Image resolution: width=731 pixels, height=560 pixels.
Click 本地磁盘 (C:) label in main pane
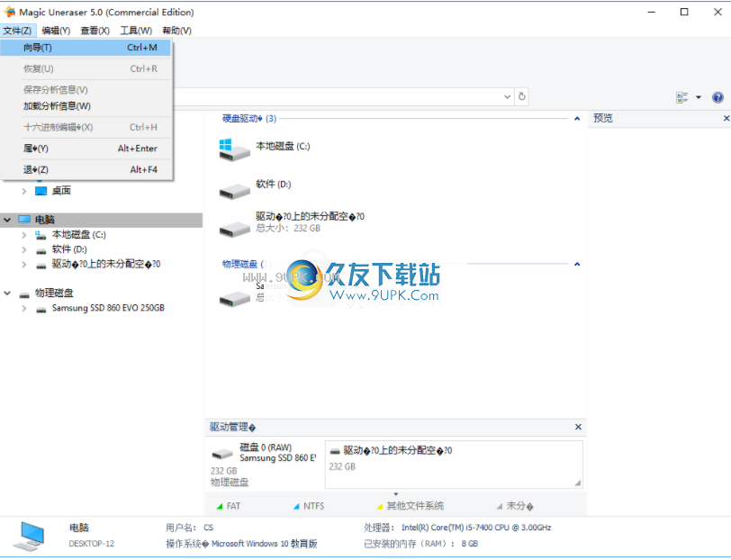pyautogui.click(x=283, y=147)
